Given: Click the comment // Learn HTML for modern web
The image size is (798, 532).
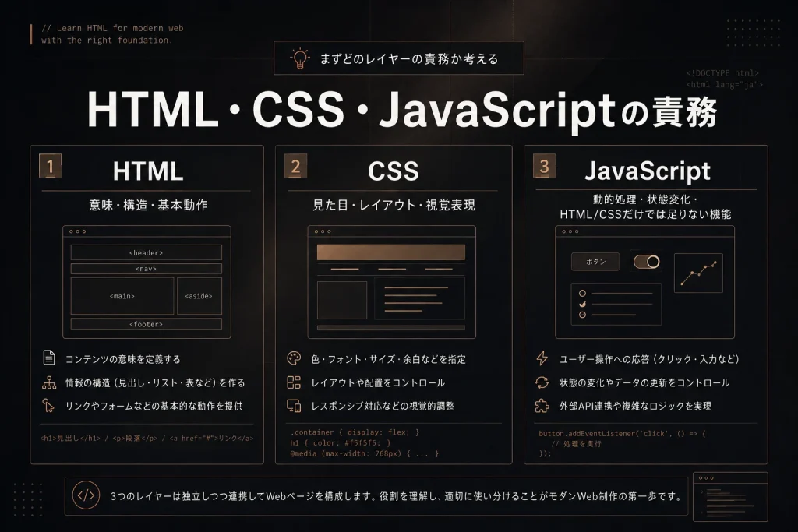Looking at the screenshot, I should point(112,28).
